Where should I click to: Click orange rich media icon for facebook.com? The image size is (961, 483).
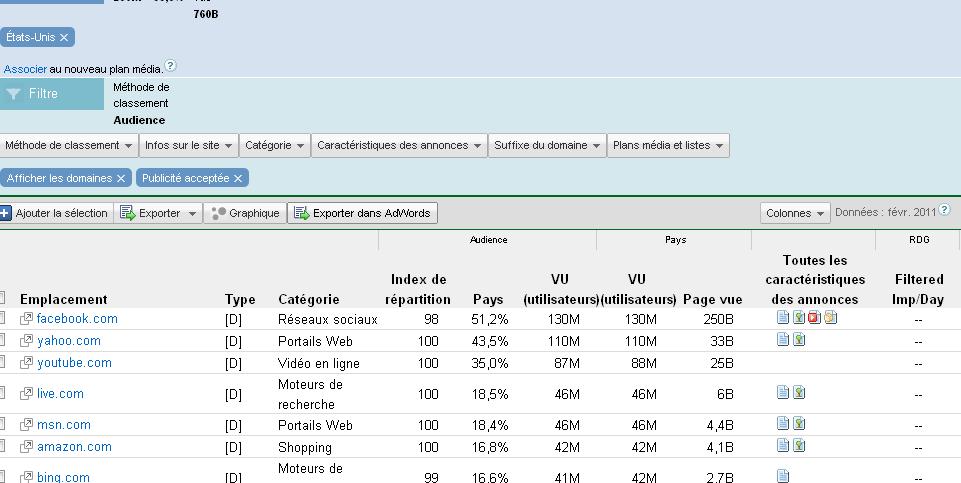[830, 317]
